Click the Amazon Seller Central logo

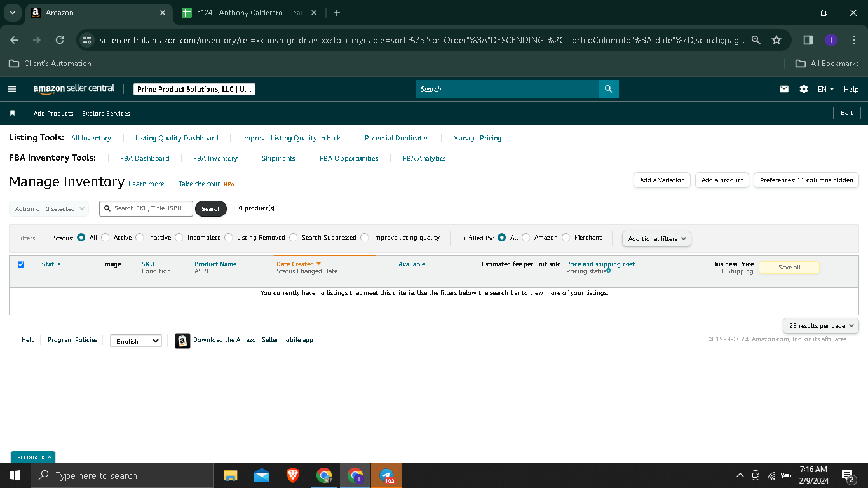(74, 89)
